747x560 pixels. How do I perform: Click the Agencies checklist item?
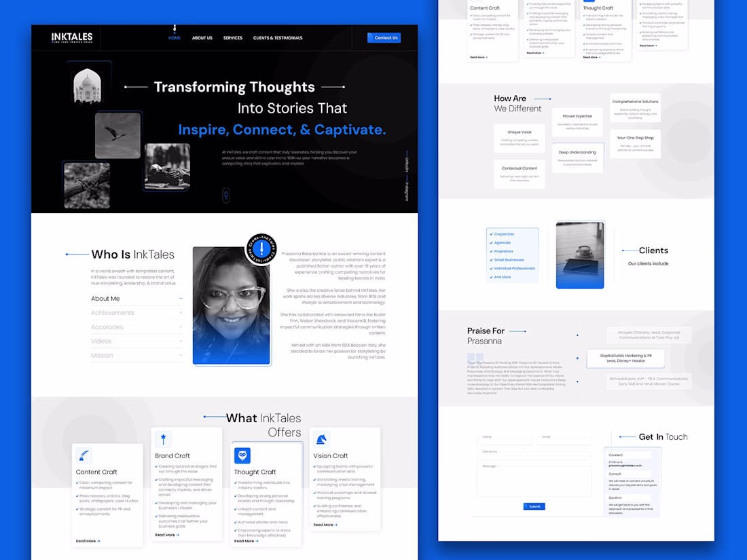pos(500,243)
